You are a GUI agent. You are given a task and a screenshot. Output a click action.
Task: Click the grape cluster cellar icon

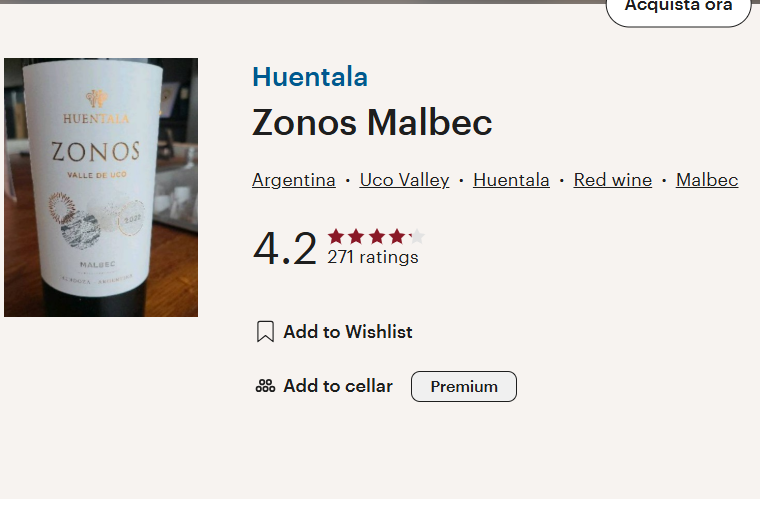[265, 386]
